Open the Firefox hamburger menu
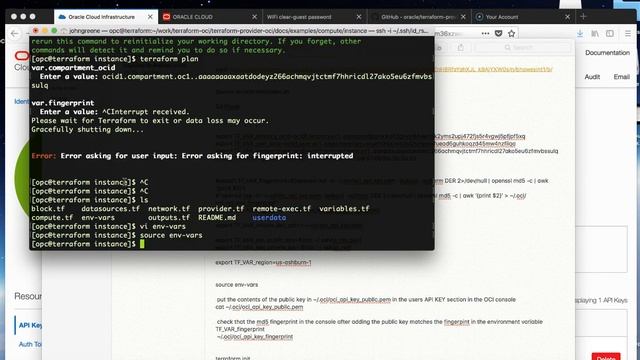The height and width of the screenshot is (360, 640). (628, 33)
